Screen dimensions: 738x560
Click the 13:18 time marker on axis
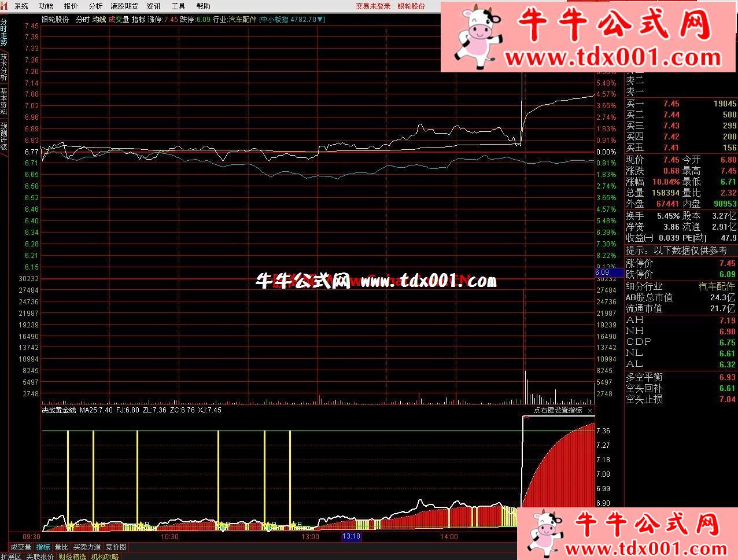click(x=351, y=537)
